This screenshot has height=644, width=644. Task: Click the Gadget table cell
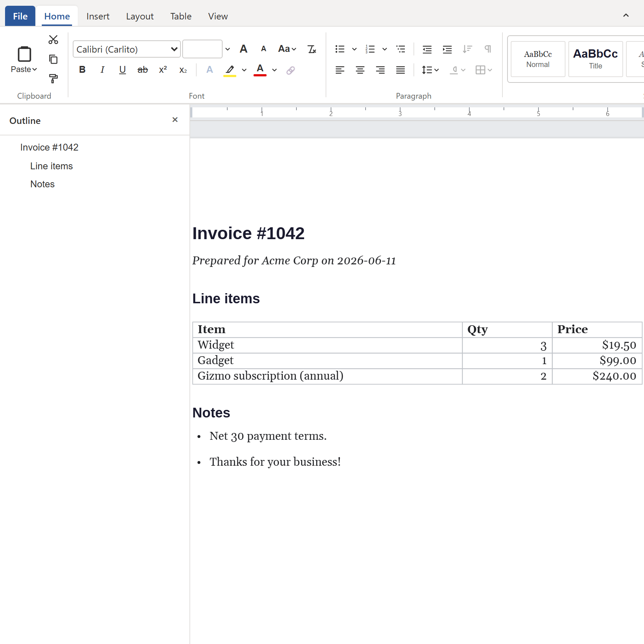click(327, 361)
